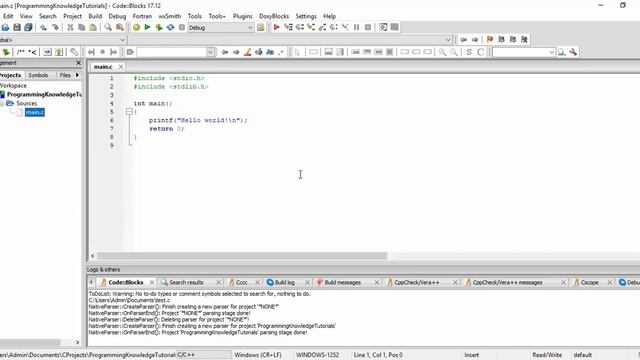The image size is (640, 360).
Task: Click the yellow gear Build icon
Action: [136, 27]
